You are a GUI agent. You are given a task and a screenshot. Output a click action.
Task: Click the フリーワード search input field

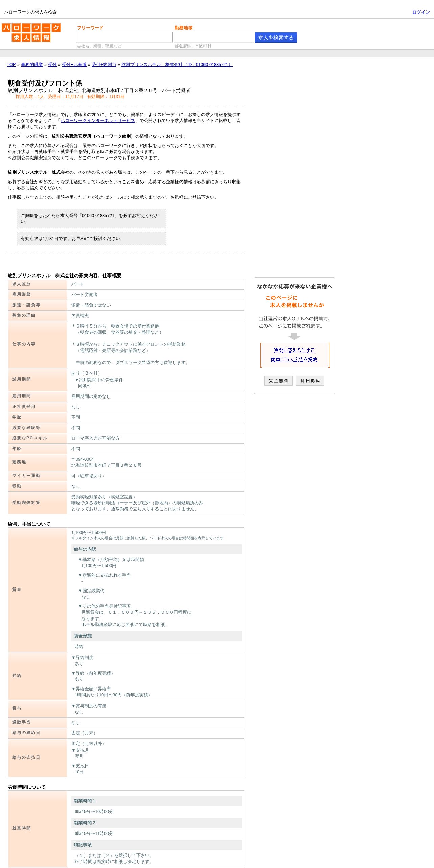coord(124,37)
